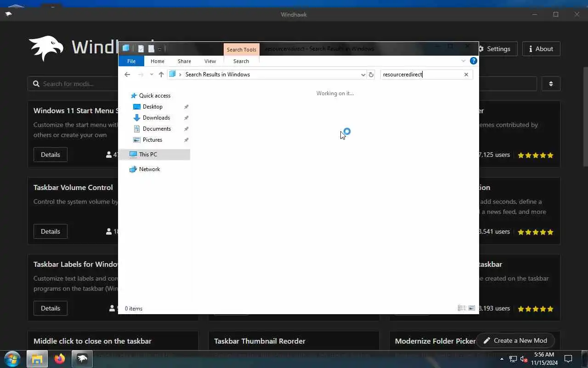
Task: Select the Search Tools contextual tab
Action: coord(241,50)
